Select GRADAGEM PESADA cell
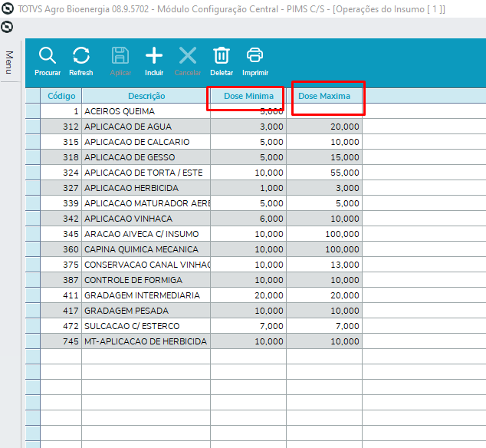The image size is (486, 448). pos(146,311)
